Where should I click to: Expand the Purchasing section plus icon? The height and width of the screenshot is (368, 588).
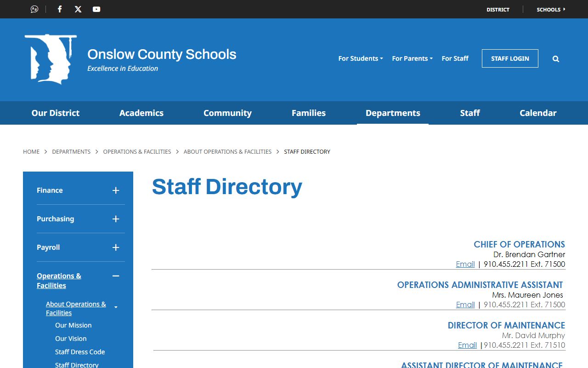pos(116,219)
